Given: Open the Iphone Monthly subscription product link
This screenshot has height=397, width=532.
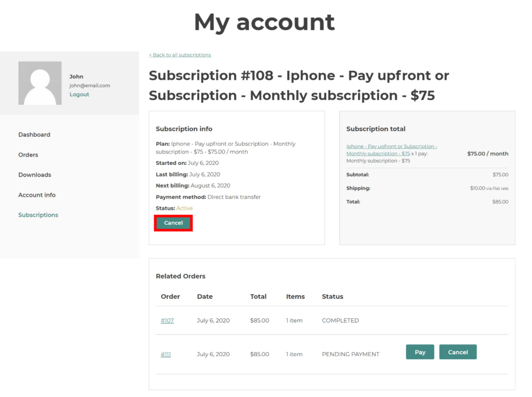Looking at the screenshot, I should click(x=391, y=149).
